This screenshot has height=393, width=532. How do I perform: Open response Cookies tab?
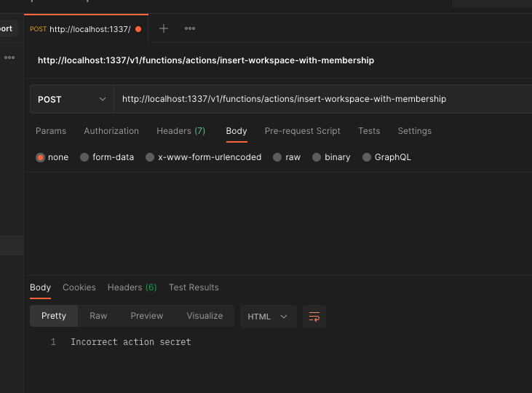pos(79,287)
